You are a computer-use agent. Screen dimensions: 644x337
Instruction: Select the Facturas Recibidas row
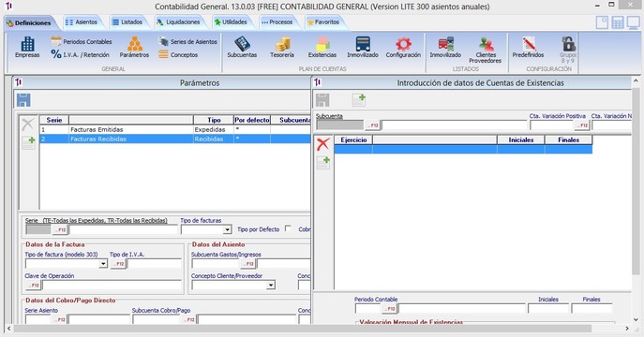point(175,139)
